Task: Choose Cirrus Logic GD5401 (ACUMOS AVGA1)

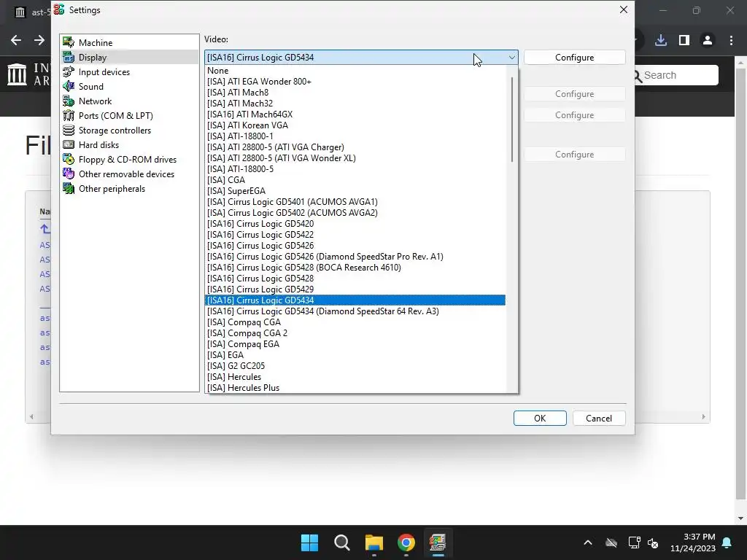Action: (355, 202)
